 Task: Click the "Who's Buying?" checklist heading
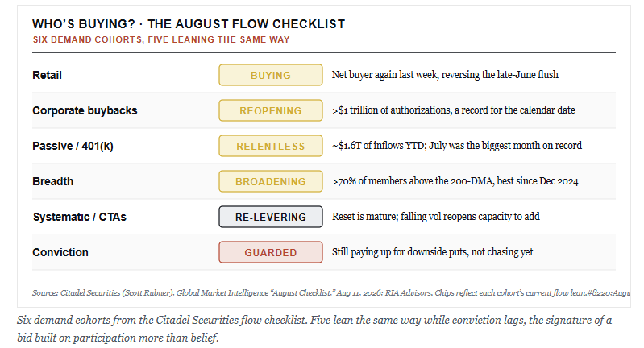point(189,24)
